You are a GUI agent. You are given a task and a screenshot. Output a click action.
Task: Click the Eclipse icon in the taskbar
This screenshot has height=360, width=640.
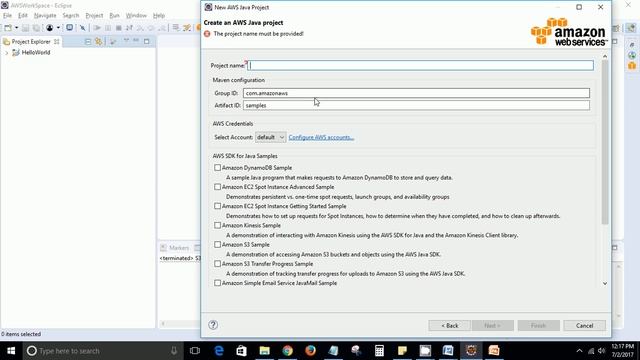pos(471,351)
